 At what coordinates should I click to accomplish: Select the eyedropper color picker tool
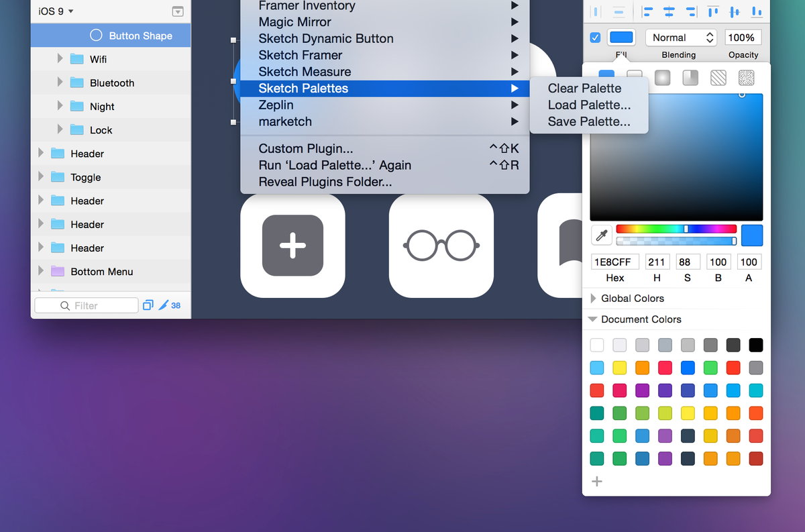click(x=601, y=235)
